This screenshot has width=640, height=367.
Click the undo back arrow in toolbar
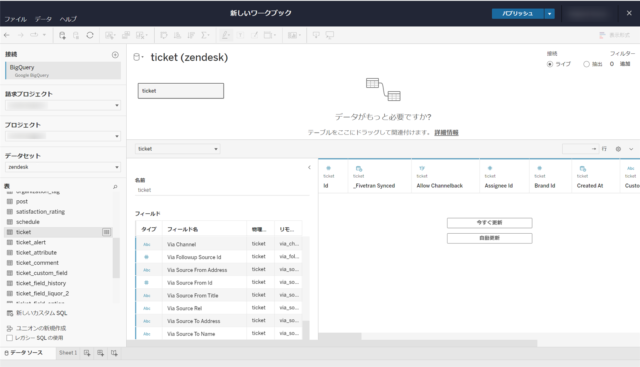coord(7,35)
